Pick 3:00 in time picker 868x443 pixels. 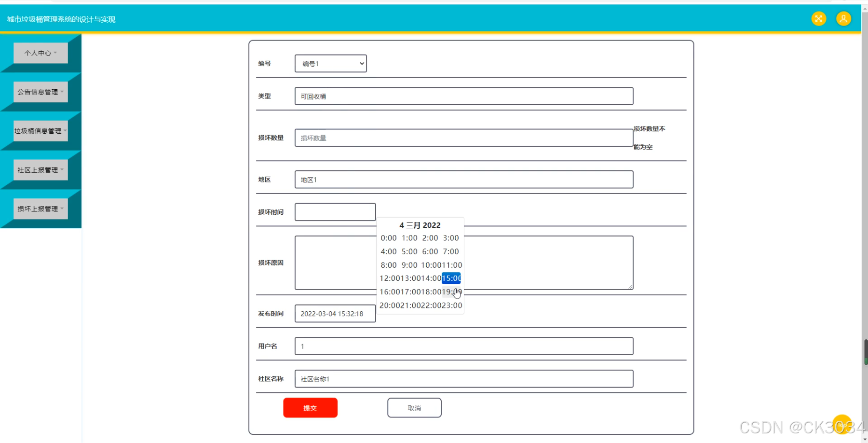(451, 238)
